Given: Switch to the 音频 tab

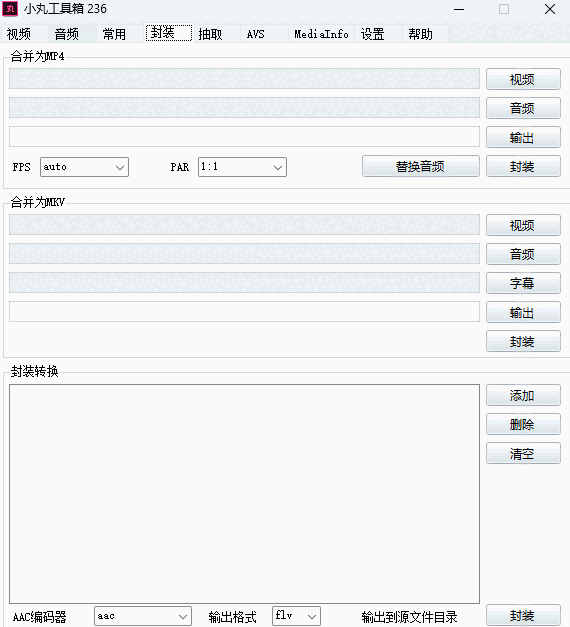Looking at the screenshot, I should (72, 34).
